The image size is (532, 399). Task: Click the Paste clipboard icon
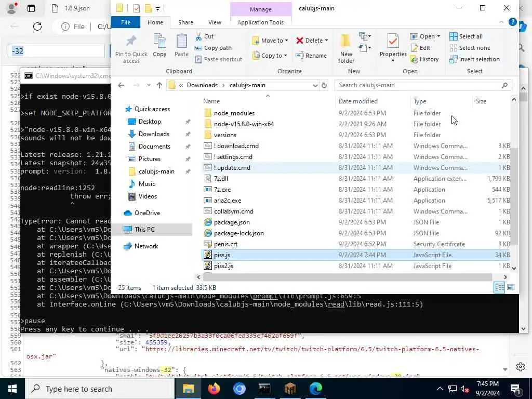point(181,41)
